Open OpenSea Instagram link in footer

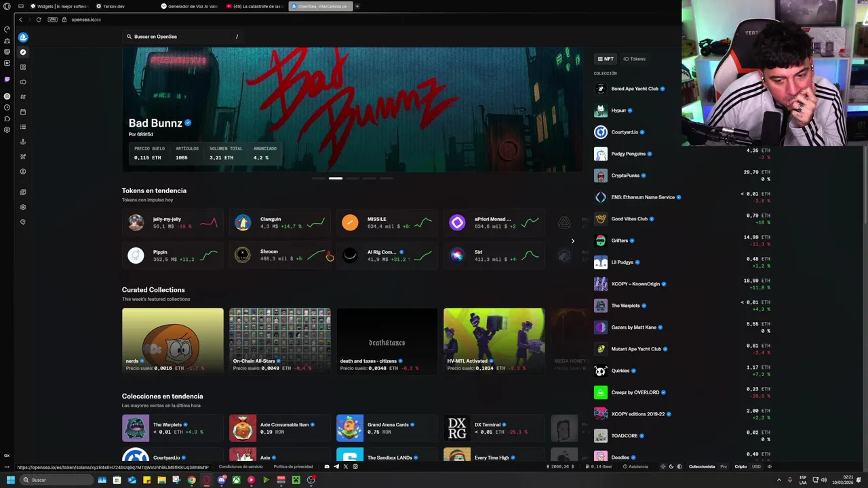[x=355, y=466]
